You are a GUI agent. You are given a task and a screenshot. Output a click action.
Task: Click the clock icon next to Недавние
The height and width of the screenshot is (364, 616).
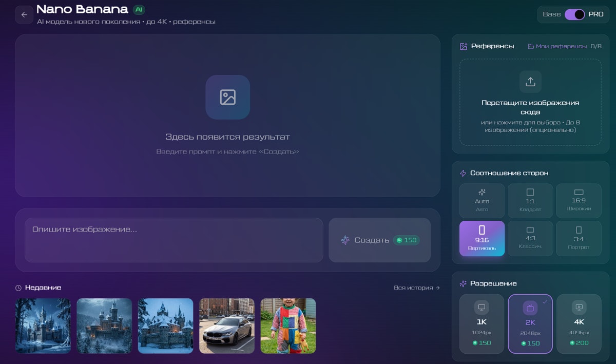click(x=19, y=288)
